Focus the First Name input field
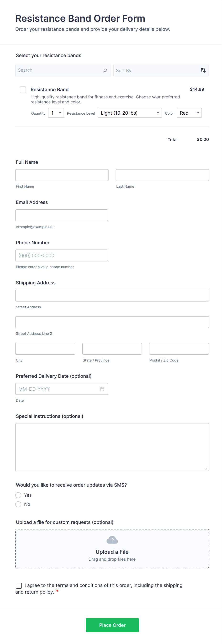The image size is (222, 644). [62, 175]
